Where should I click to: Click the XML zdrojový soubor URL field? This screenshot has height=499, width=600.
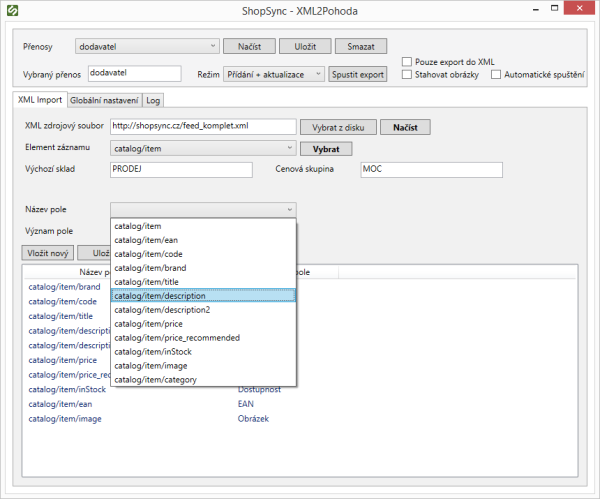click(x=203, y=127)
